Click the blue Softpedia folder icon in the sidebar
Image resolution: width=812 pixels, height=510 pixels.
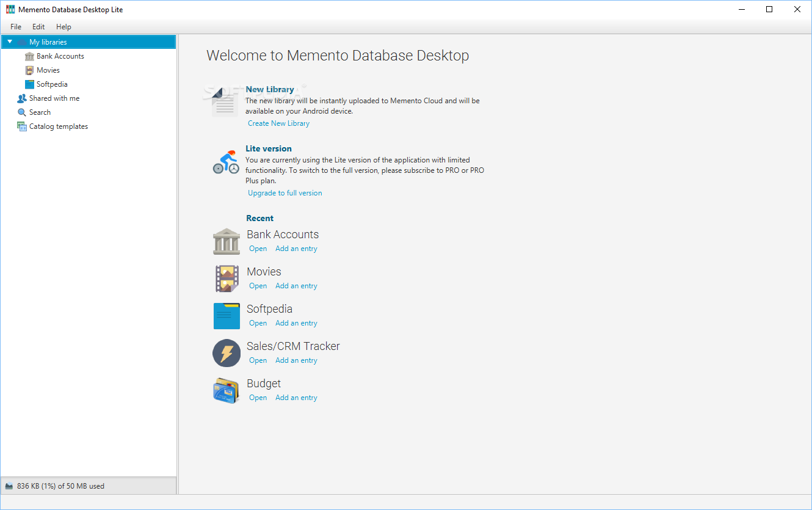pyautogui.click(x=29, y=84)
